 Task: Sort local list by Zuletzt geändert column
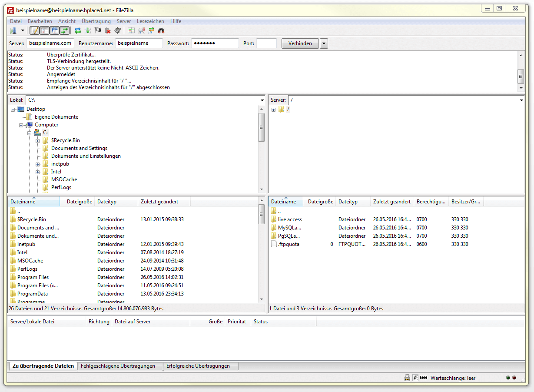pyautogui.click(x=164, y=202)
